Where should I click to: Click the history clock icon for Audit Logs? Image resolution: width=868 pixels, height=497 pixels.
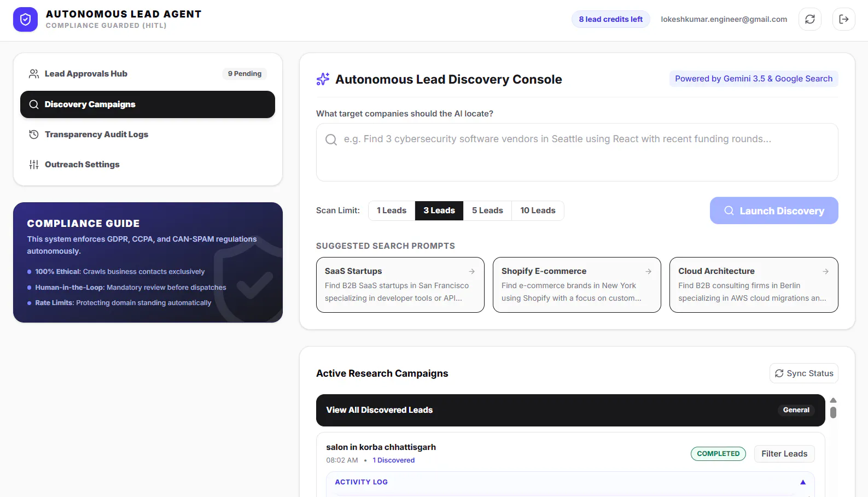pos(34,135)
